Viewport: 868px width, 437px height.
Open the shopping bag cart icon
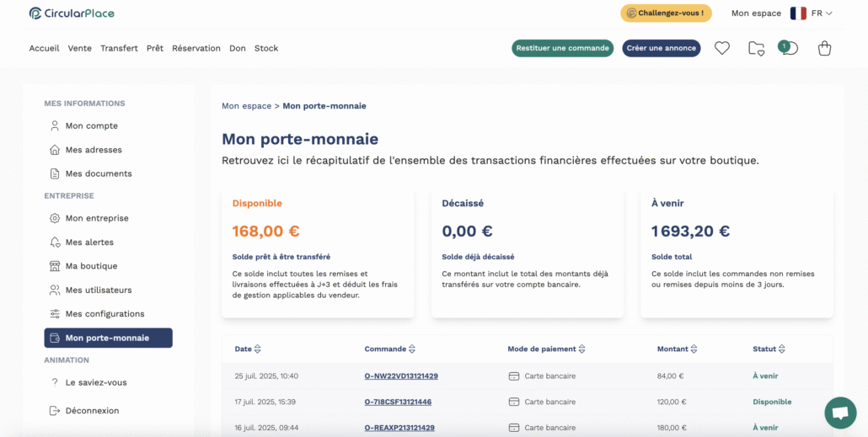coord(825,49)
